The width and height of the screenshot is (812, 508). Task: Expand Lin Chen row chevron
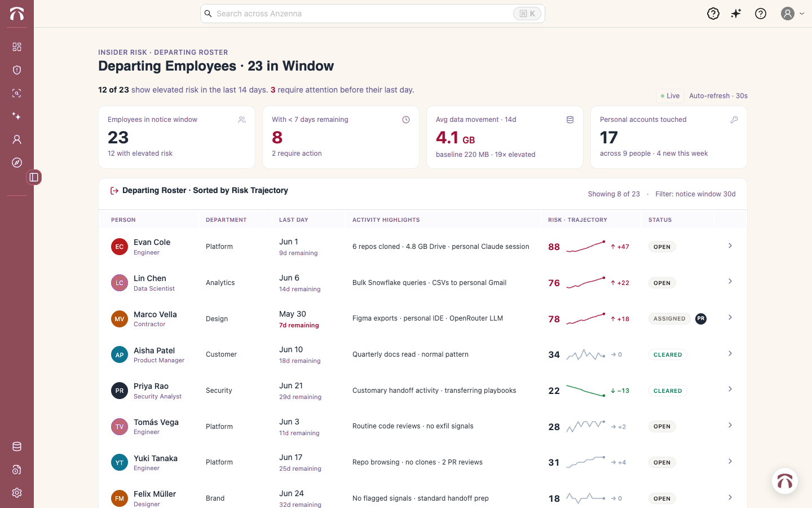point(730,281)
